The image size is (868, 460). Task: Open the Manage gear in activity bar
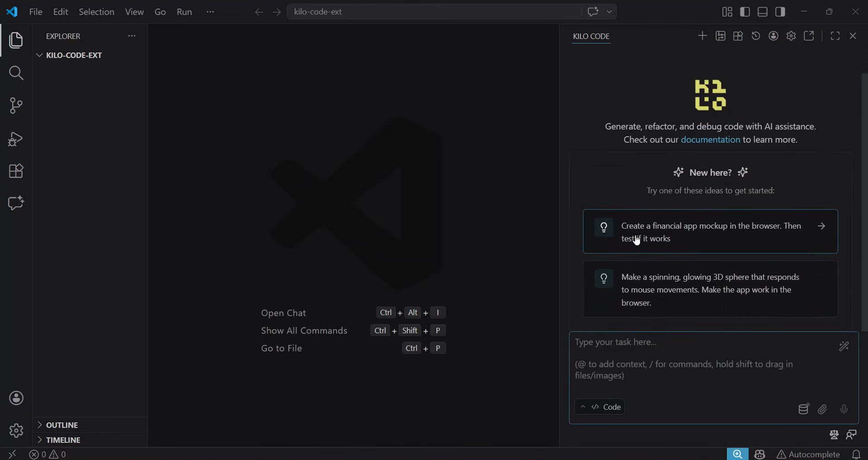click(x=16, y=431)
